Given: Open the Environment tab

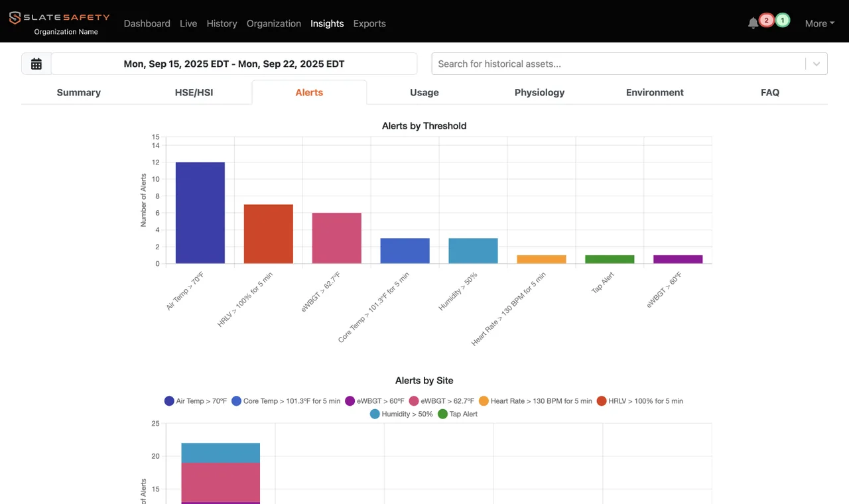Looking at the screenshot, I should tap(655, 92).
